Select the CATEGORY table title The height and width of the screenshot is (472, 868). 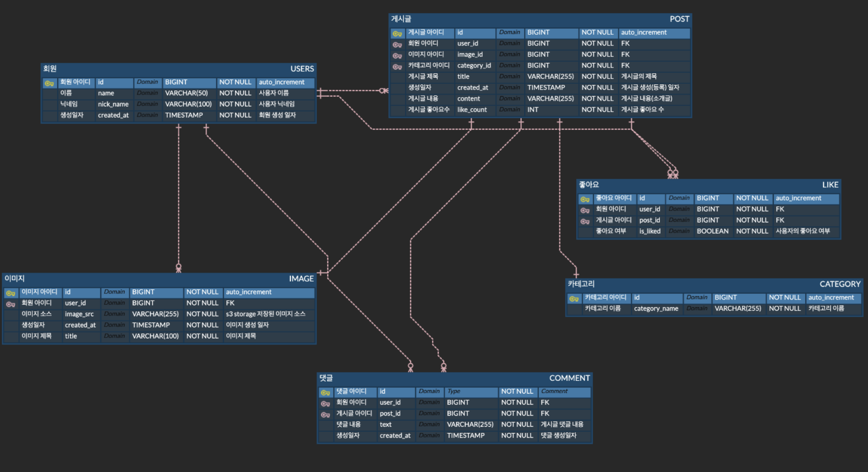tap(840, 284)
